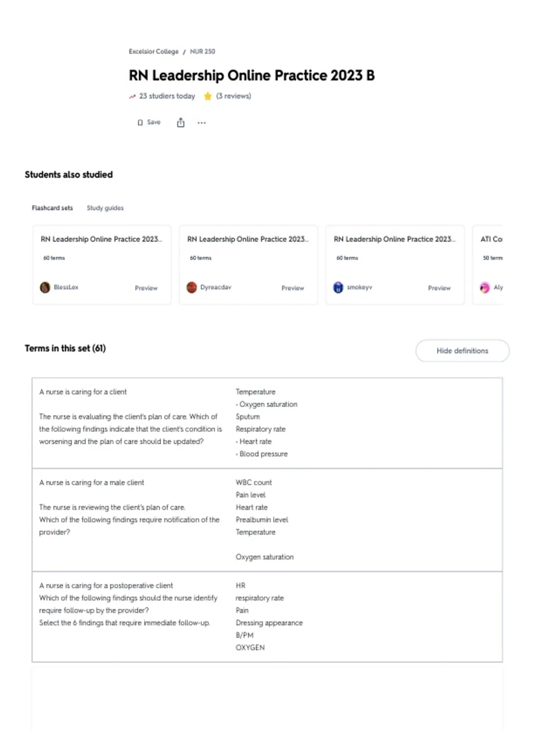
Task: Preview the smokeyv flashcard set
Action: 439,288
